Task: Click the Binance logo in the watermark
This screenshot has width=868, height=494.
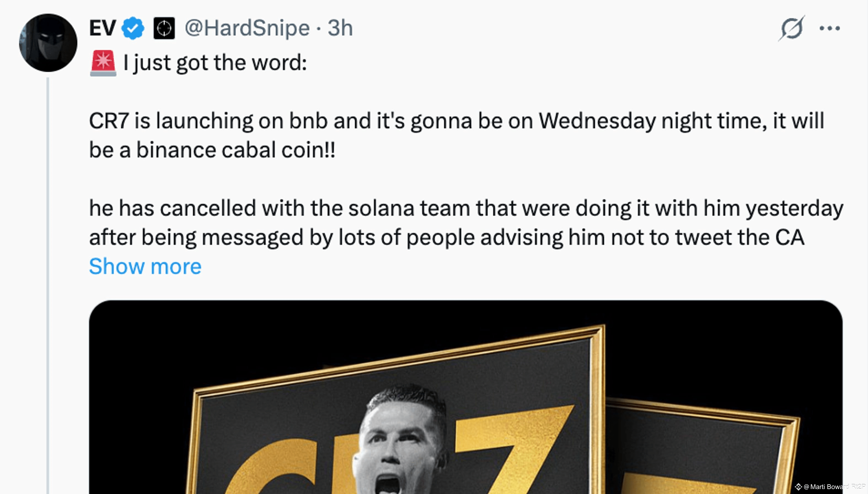Action: 798,487
